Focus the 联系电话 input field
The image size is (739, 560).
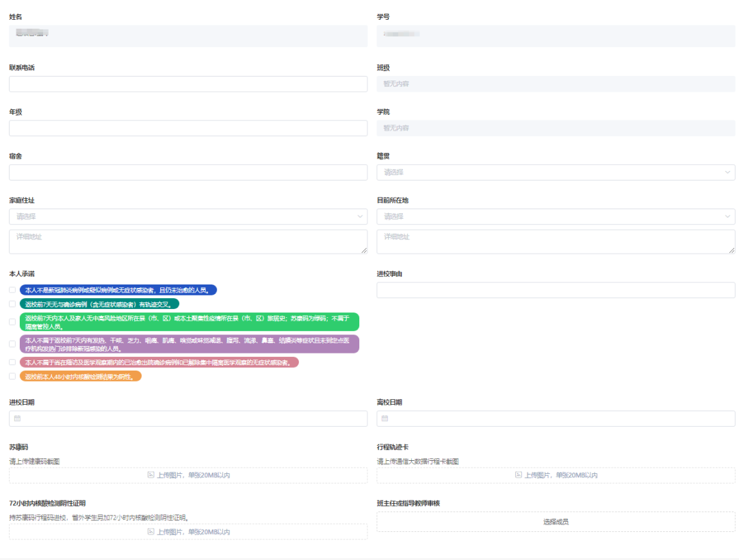point(188,84)
